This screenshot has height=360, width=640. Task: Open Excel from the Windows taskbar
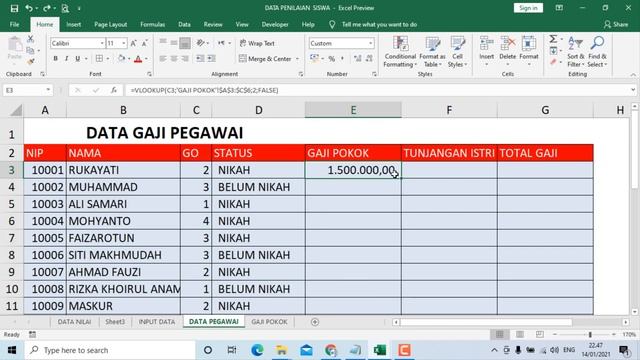point(380,350)
